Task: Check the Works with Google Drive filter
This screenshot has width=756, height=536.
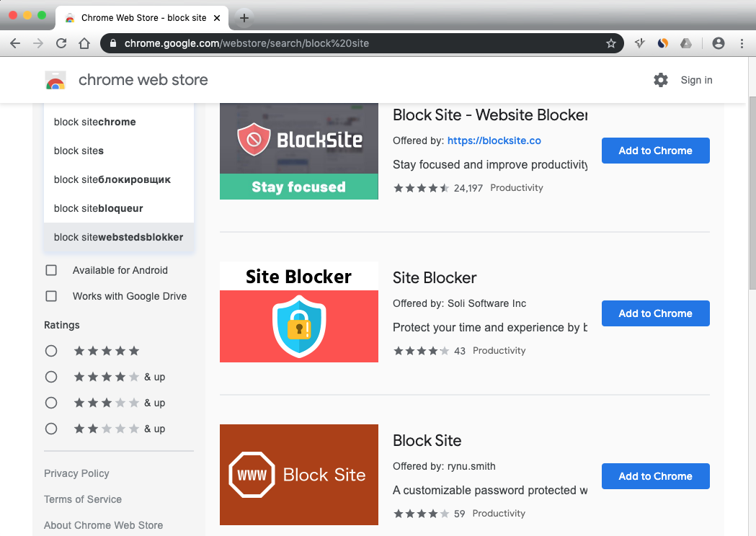Action: 51,296
